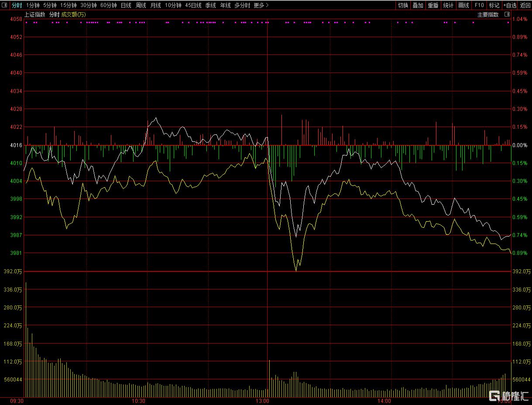This screenshot has height=405, width=532.
Task: Start 重播 replay of the session
Action: pos(433,5)
